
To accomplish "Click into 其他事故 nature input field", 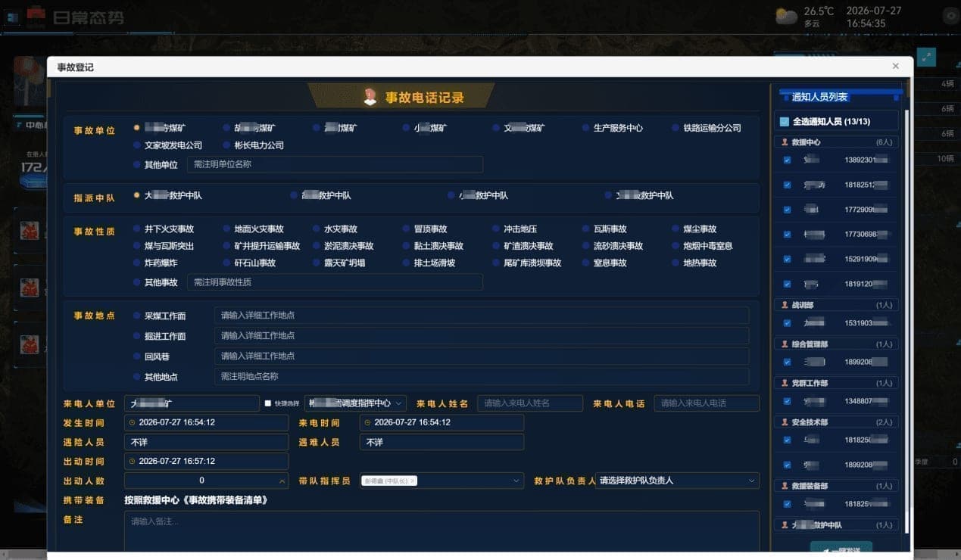I will pos(335,282).
